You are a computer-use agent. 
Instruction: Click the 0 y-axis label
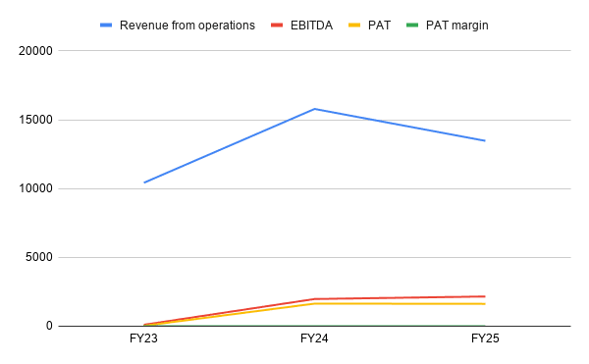click(49, 326)
